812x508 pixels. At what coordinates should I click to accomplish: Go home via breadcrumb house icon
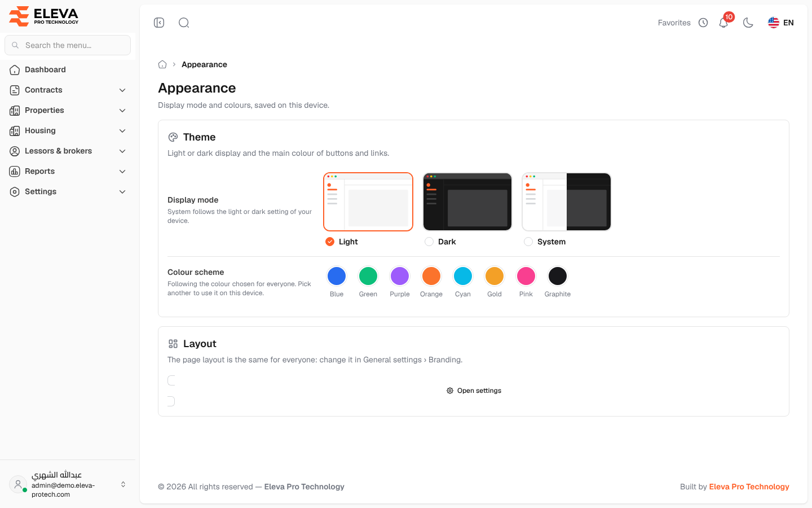162,64
